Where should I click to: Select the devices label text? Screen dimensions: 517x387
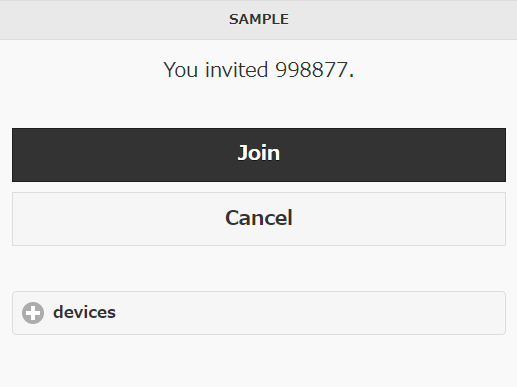pyautogui.click(x=84, y=312)
